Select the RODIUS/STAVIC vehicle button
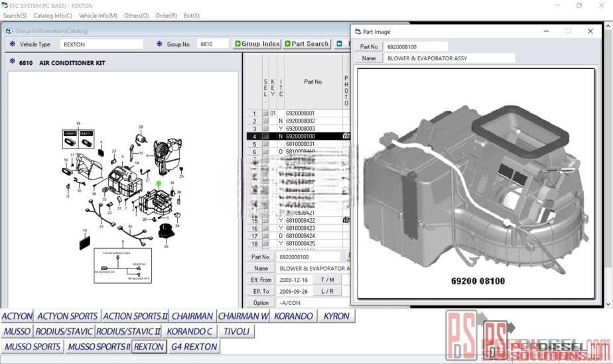The image size is (613, 364). (64, 332)
